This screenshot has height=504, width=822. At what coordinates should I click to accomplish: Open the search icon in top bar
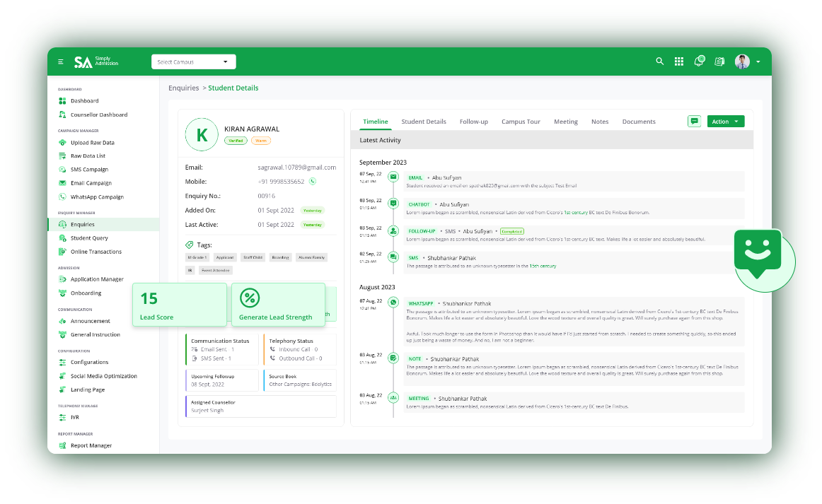pyautogui.click(x=659, y=61)
